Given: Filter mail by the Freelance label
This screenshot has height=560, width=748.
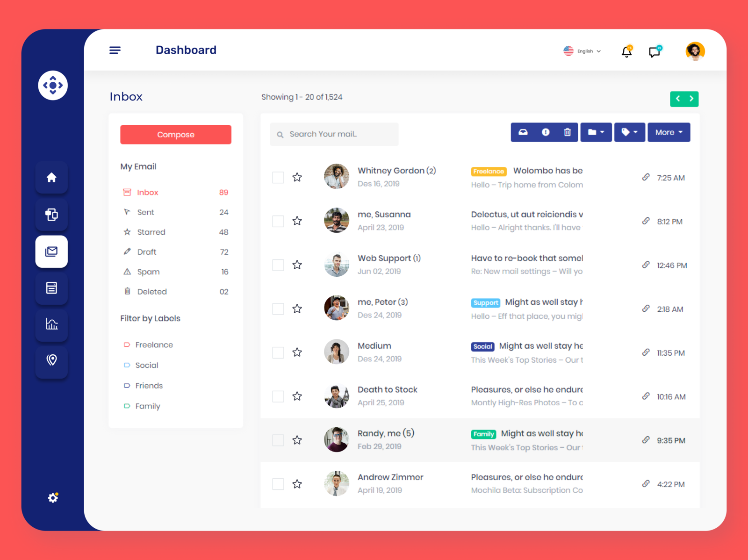Looking at the screenshot, I should coord(154,345).
